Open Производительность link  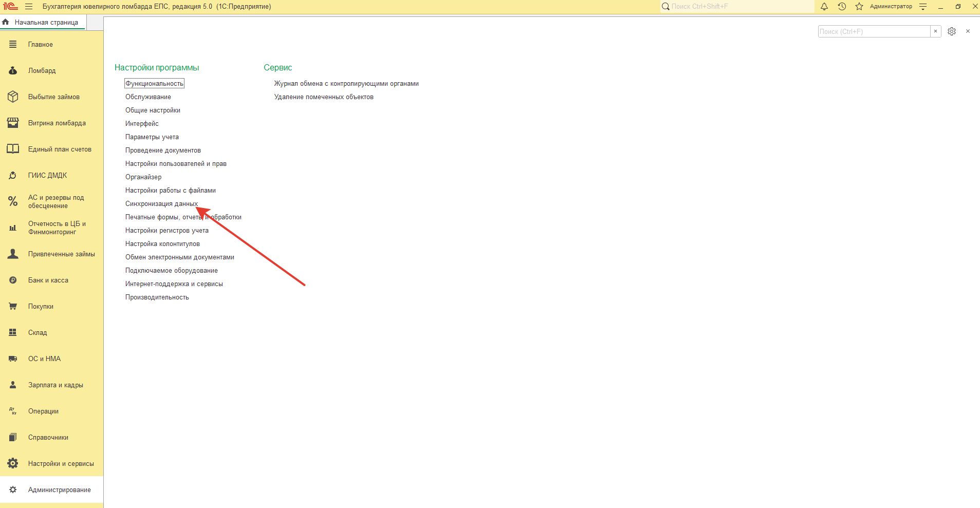(157, 297)
